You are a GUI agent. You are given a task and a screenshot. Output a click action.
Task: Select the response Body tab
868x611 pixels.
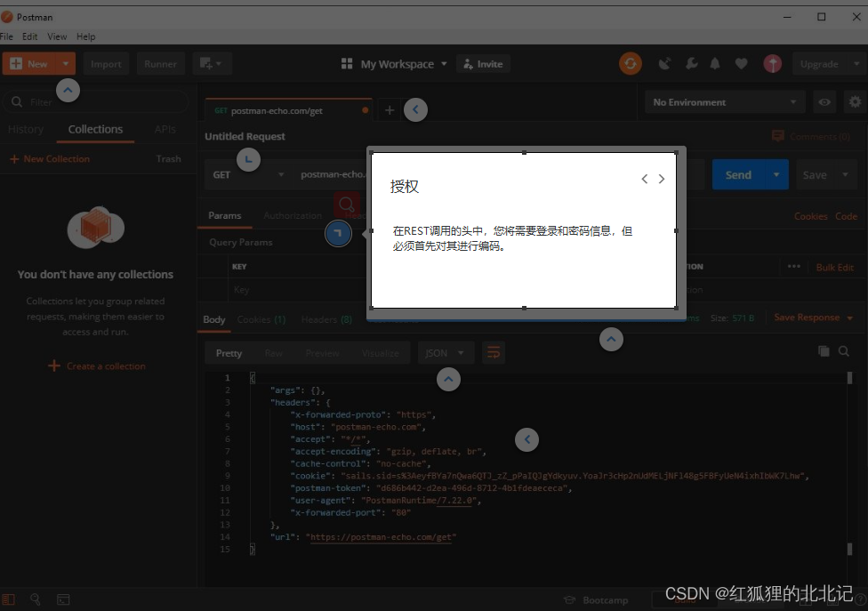213,319
